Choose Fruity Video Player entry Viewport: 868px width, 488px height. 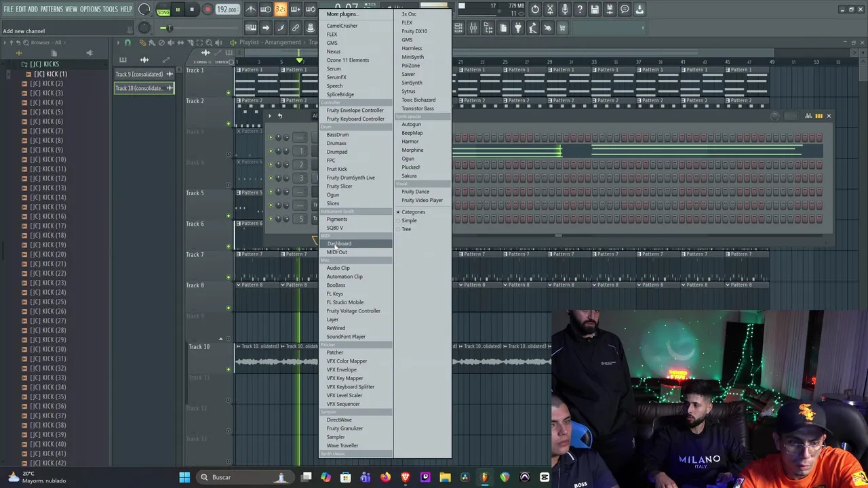click(x=422, y=201)
